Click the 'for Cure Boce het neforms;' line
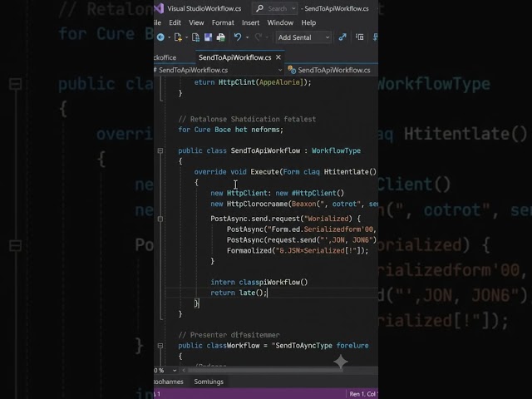The image size is (532, 399). coord(231,130)
